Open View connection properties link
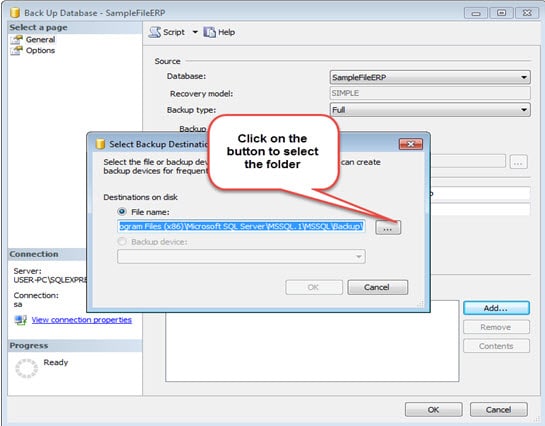 82,320
